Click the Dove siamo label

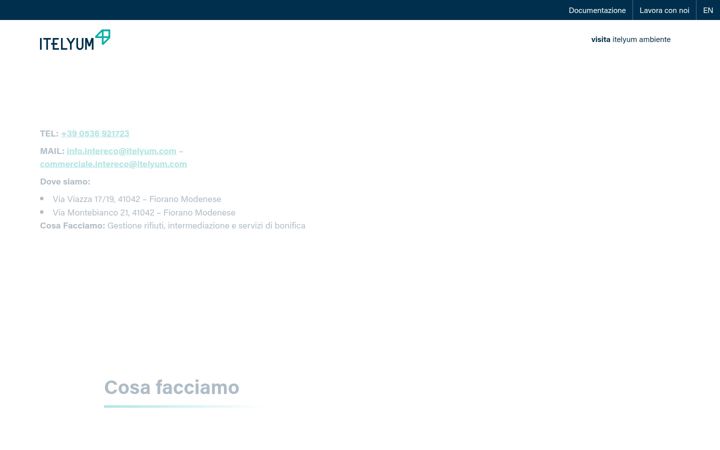(65, 181)
